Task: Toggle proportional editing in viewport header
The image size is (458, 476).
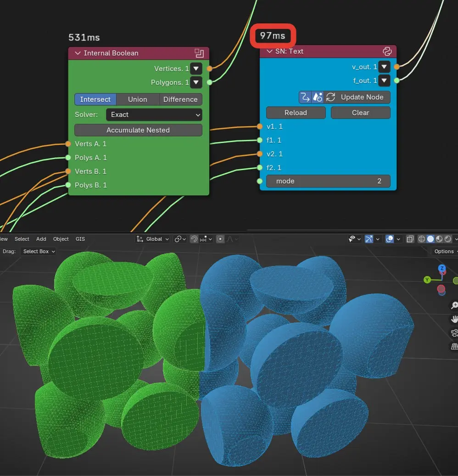Action: 220,239
